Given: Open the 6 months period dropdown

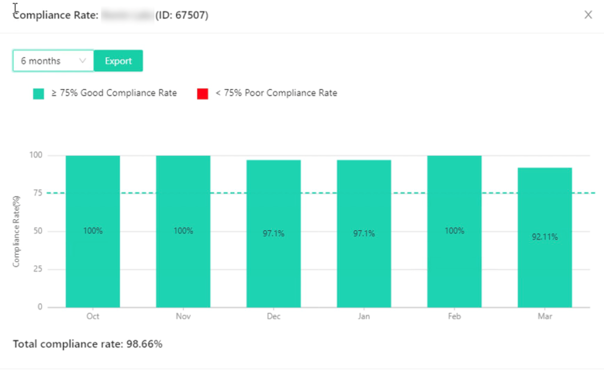Looking at the screenshot, I should tap(53, 61).
